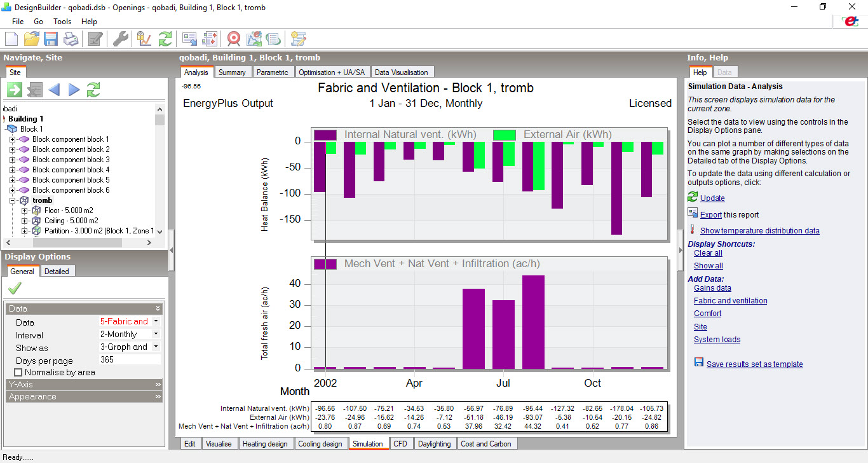868x463 pixels.
Task: Open the Go menu
Action: [x=39, y=22]
